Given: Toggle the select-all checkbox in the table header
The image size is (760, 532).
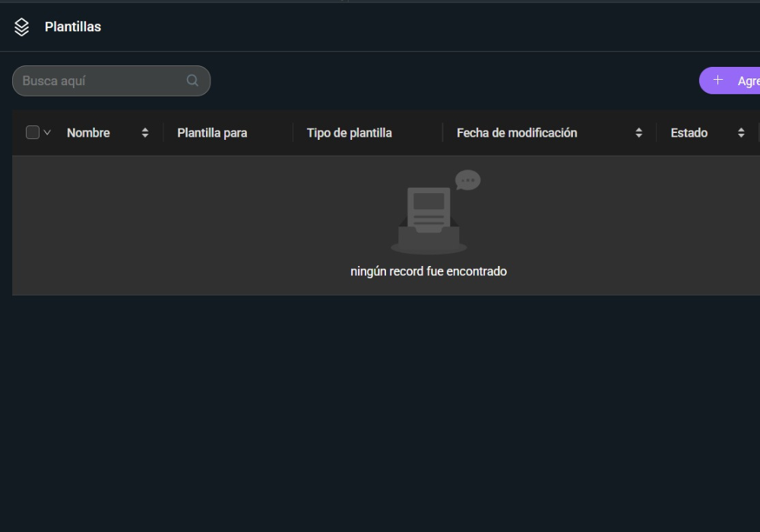Looking at the screenshot, I should (33, 132).
